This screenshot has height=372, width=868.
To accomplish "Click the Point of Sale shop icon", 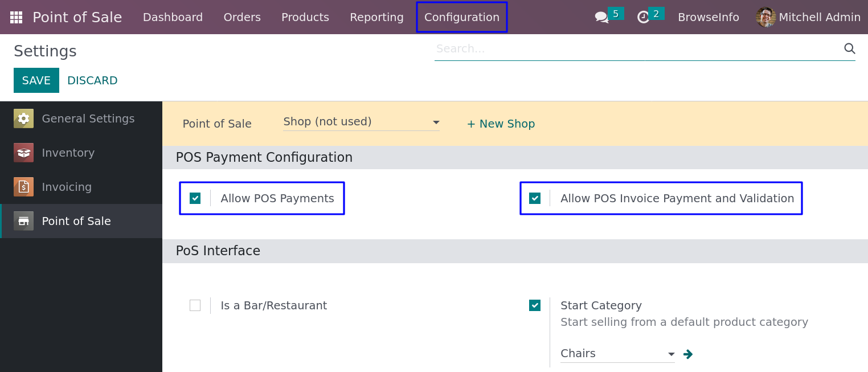I will pyautogui.click(x=23, y=221).
